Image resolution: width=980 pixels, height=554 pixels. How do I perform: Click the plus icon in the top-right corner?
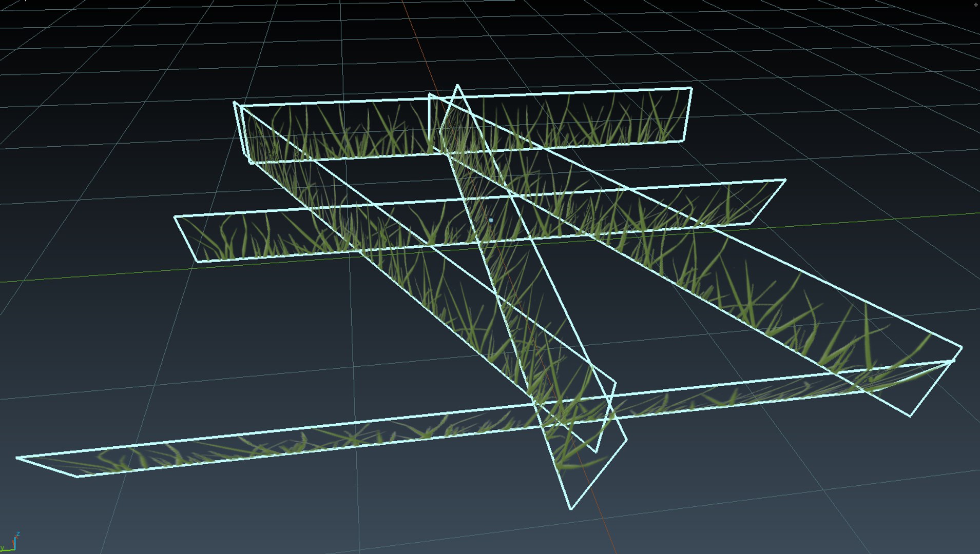click(x=976, y=4)
